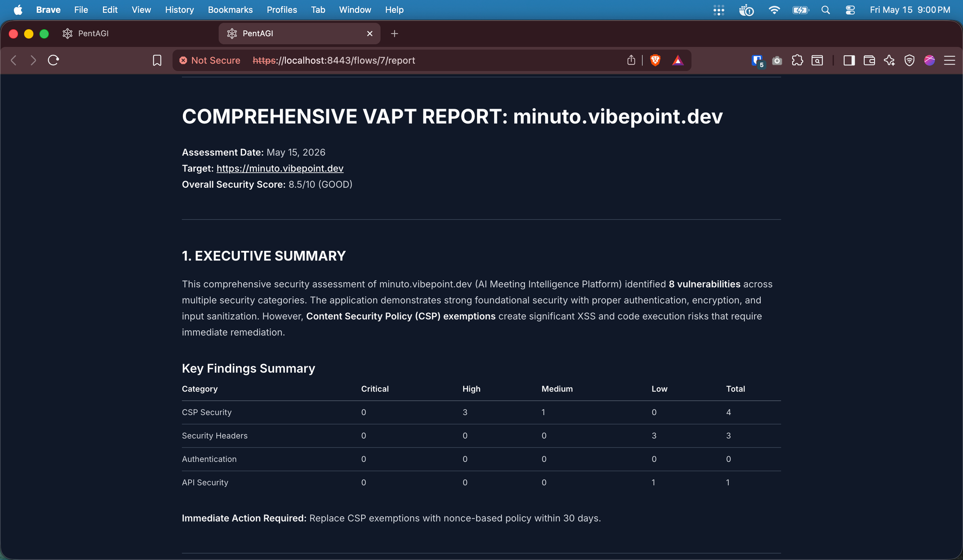Click the 'API Security' row label
This screenshot has height=560, width=963.
click(x=205, y=482)
